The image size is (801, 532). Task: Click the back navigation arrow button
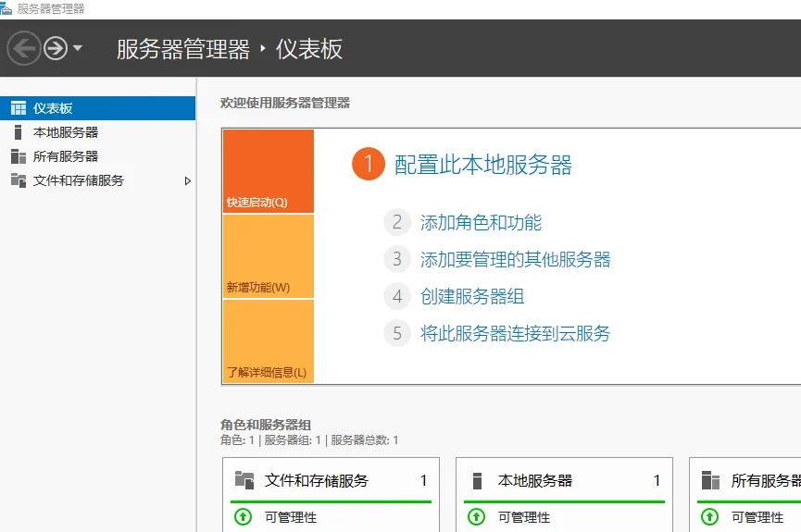tap(24, 48)
